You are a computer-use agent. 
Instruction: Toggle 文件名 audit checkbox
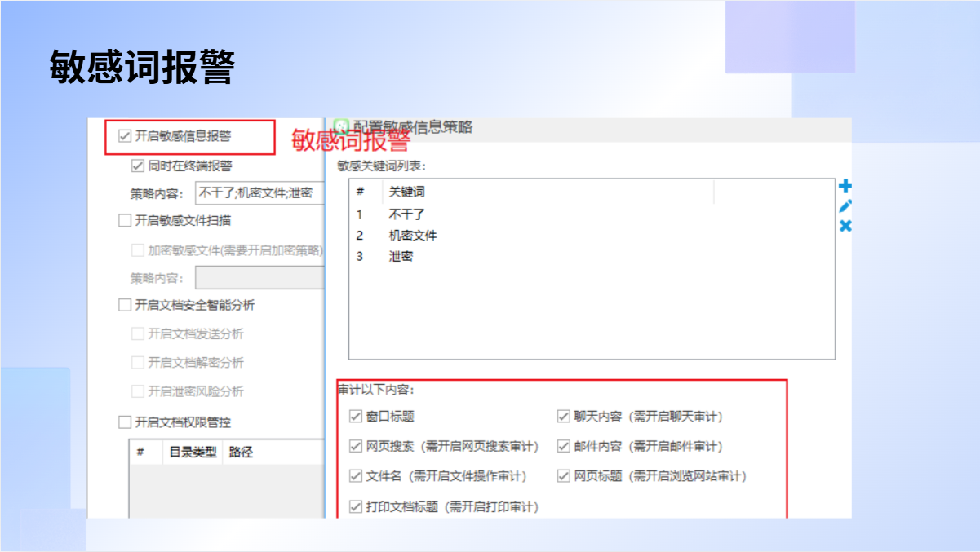click(x=356, y=476)
